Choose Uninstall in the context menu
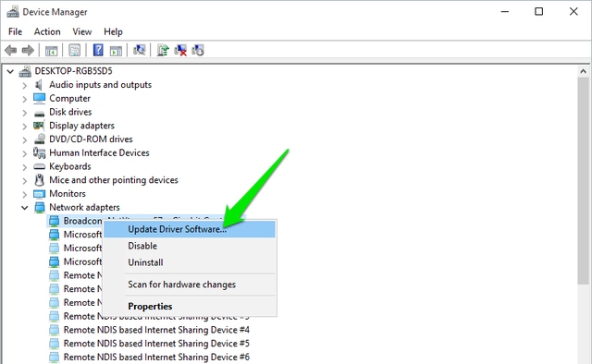The image size is (592, 364). [189, 262]
